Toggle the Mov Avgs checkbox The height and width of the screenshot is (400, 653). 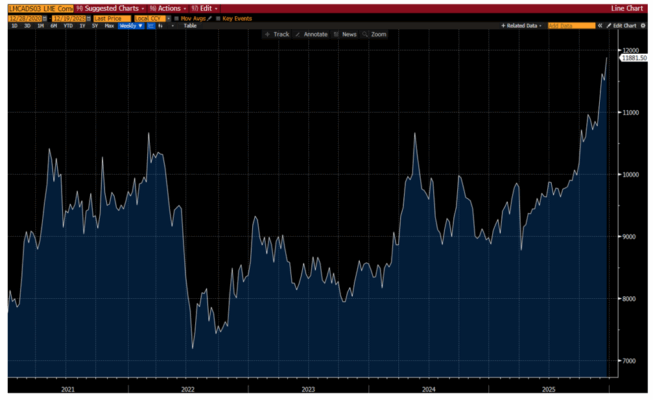[x=178, y=18]
